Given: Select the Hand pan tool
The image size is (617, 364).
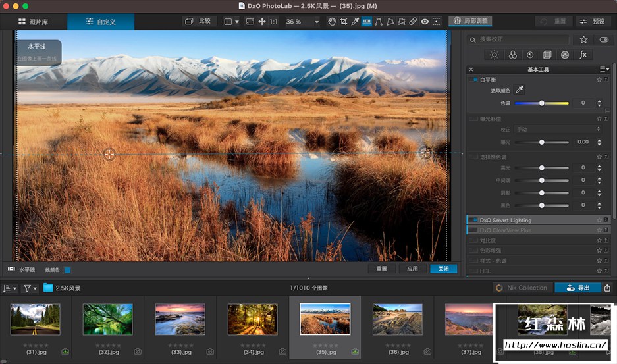Looking at the screenshot, I should tap(332, 22).
